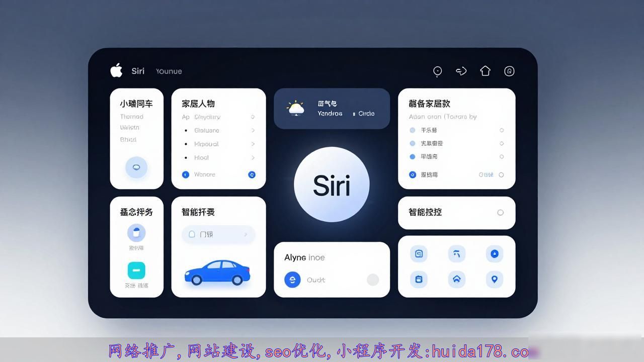Click the 播念拌务 card title

pyautogui.click(x=136, y=212)
